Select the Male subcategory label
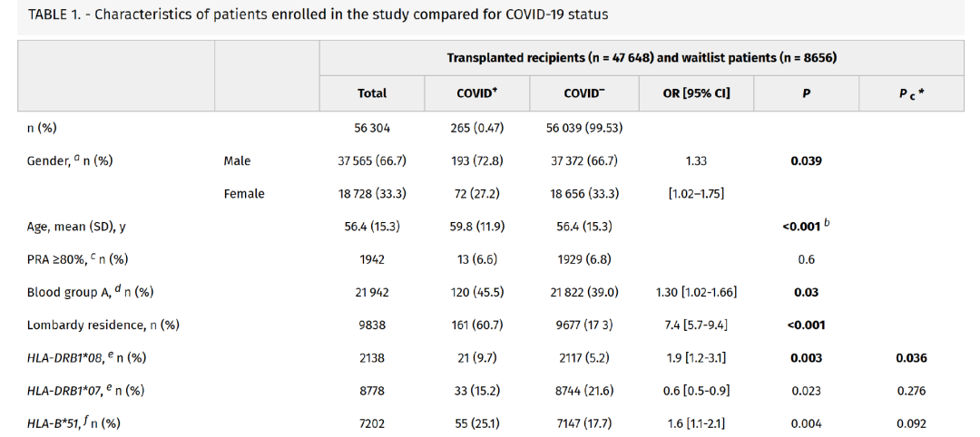This screenshot has width=980, height=437. [x=237, y=161]
